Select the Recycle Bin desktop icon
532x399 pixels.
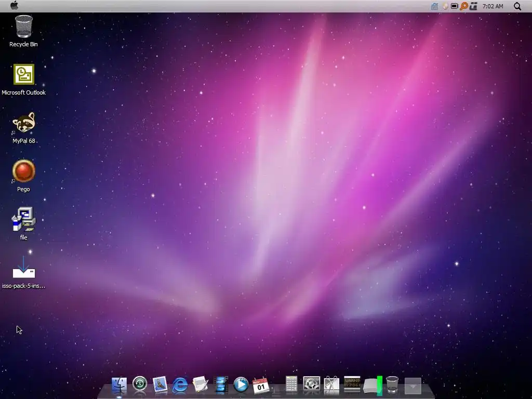pyautogui.click(x=23, y=31)
